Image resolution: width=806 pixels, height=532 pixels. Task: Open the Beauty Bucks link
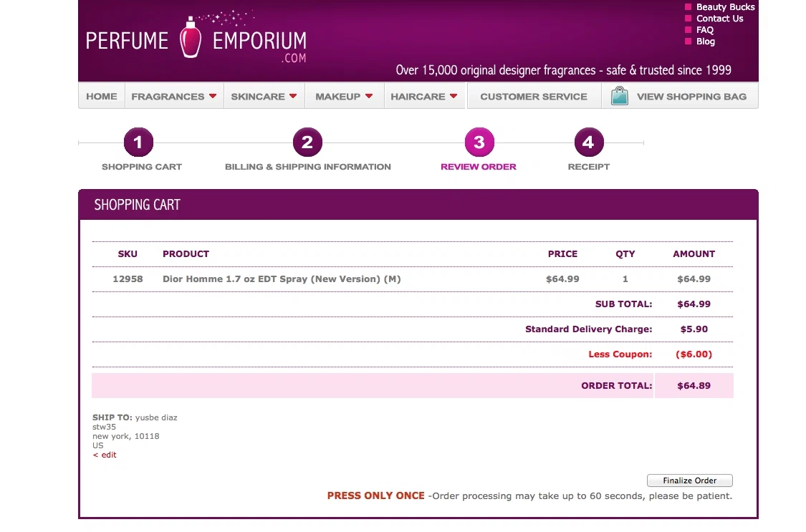pyautogui.click(x=725, y=6)
